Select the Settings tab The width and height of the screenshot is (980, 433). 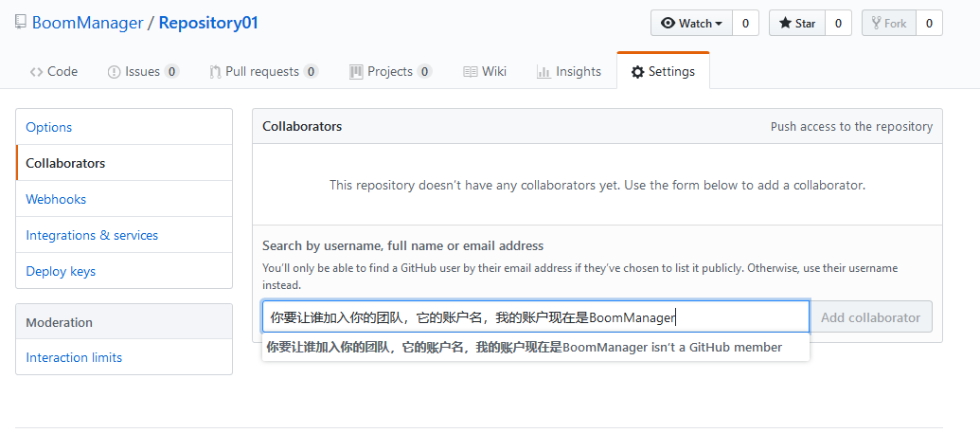click(663, 72)
